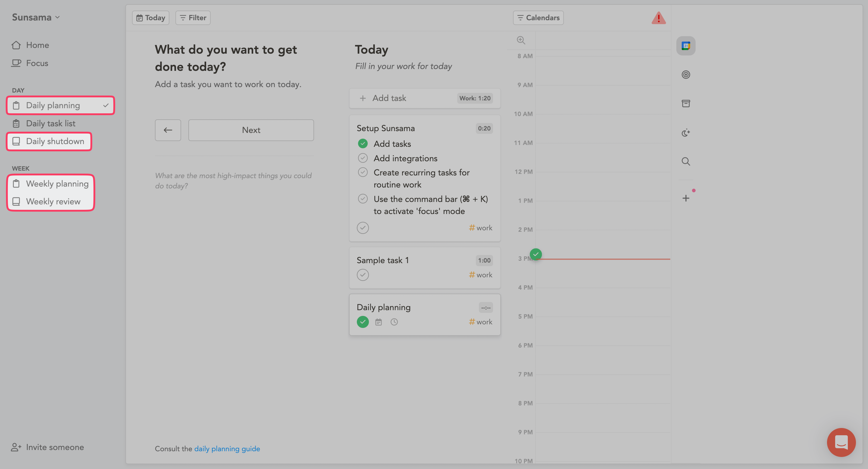Add an integration with the plus icon
Image resolution: width=868 pixels, height=469 pixels.
686,198
